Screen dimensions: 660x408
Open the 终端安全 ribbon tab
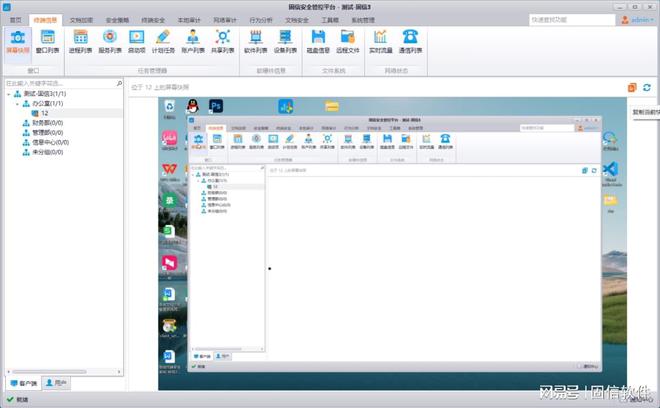click(153, 20)
